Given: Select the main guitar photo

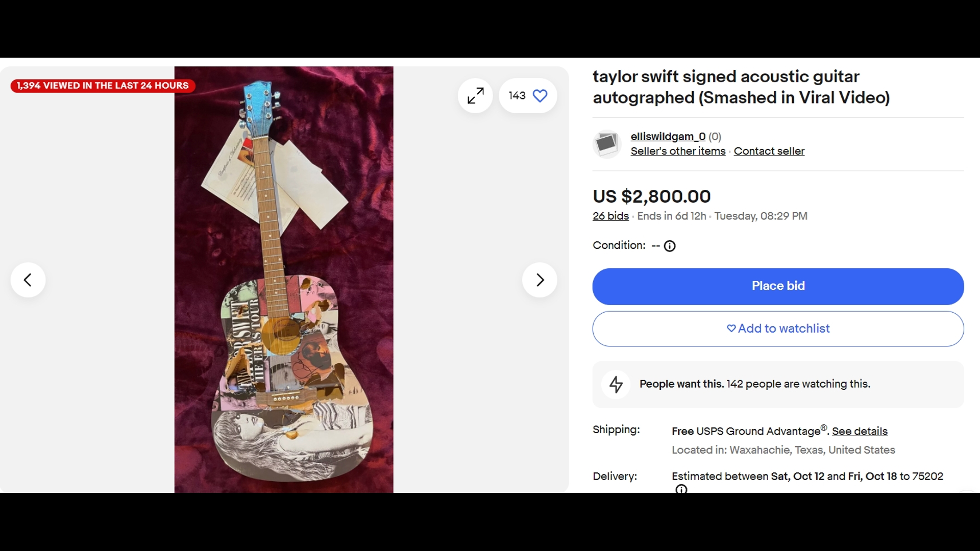Looking at the screenshot, I should pos(284,280).
